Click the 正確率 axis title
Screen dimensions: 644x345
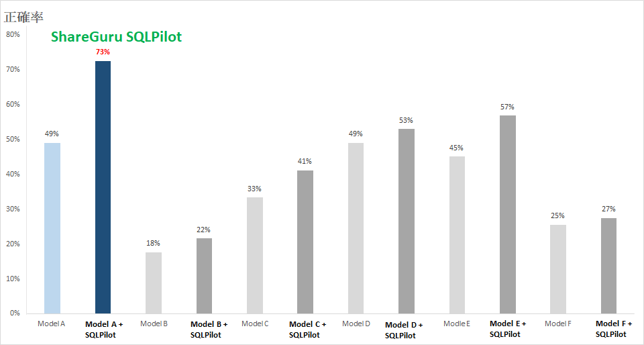[23, 16]
